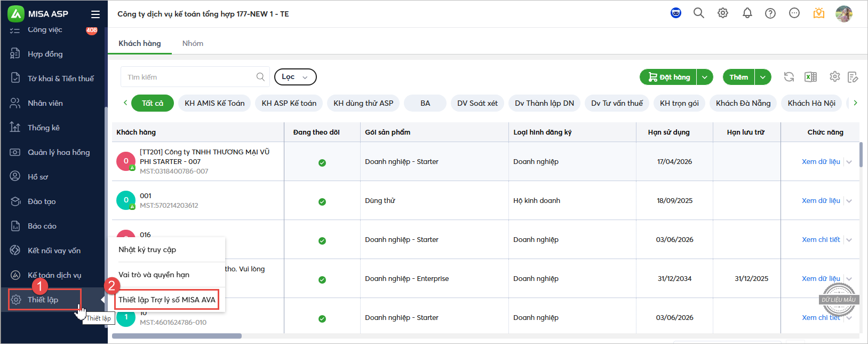The height and width of the screenshot is (344, 868).
Task: Open table column settings gear
Action: pos(835,76)
